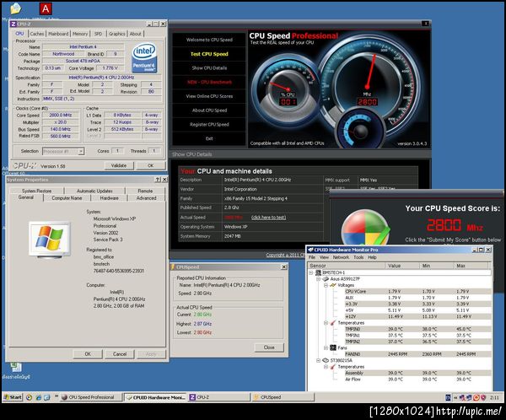Expand the Quick Launch chevron
Screen dimensions: 506x420
(x=57, y=396)
